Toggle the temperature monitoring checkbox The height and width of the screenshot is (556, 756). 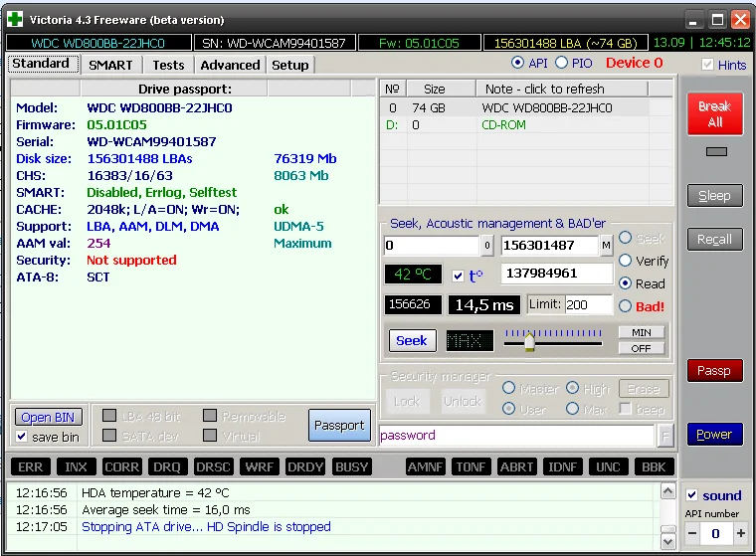coord(458,276)
